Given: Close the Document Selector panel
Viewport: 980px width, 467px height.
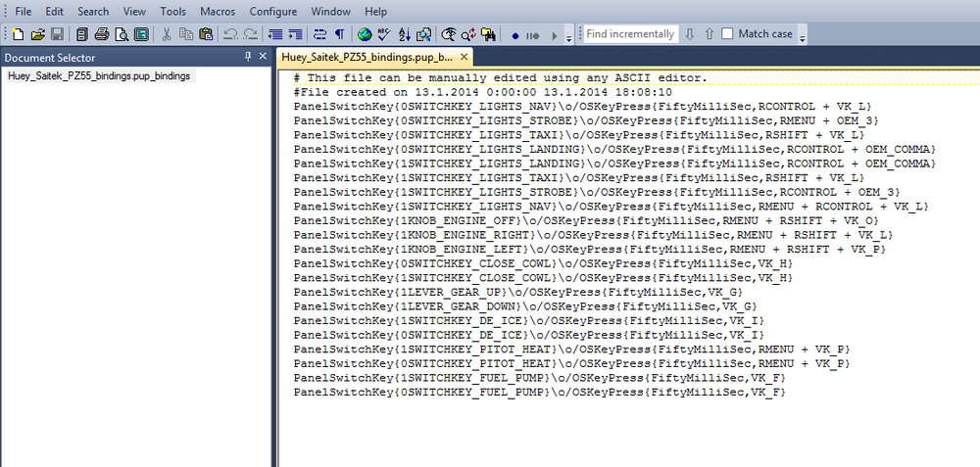Looking at the screenshot, I should [x=263, y=57].
